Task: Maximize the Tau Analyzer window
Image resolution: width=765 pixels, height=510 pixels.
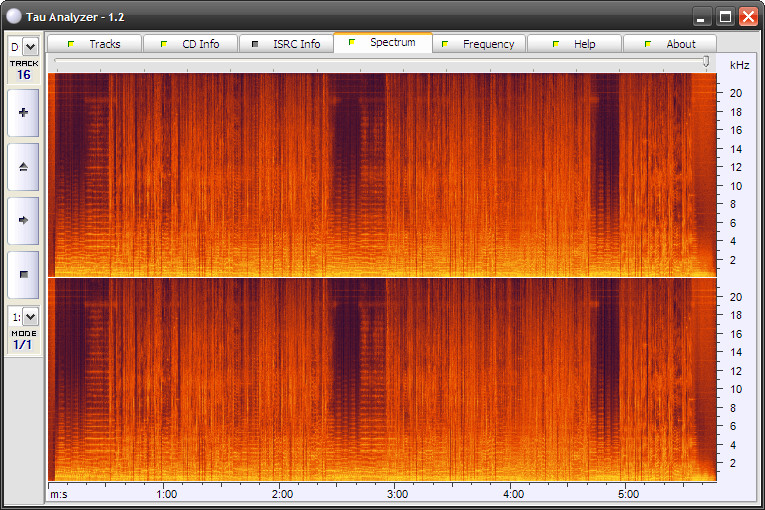Action: click(725, 16)
